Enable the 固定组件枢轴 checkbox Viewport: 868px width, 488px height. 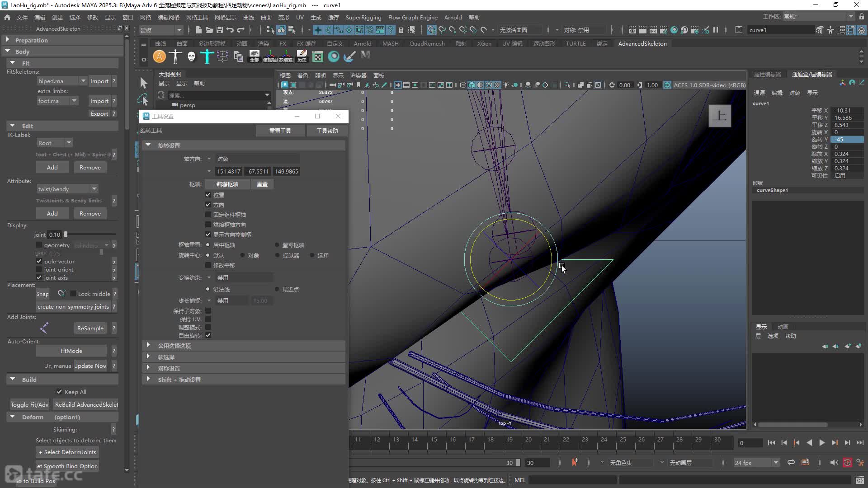coord(208,215)
